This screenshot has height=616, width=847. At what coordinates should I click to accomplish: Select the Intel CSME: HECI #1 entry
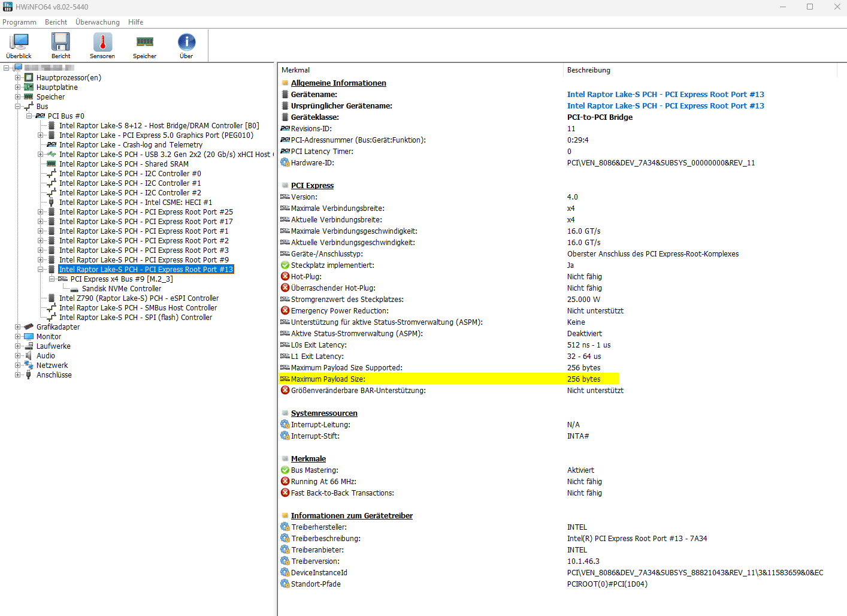[x=135, y=203]
